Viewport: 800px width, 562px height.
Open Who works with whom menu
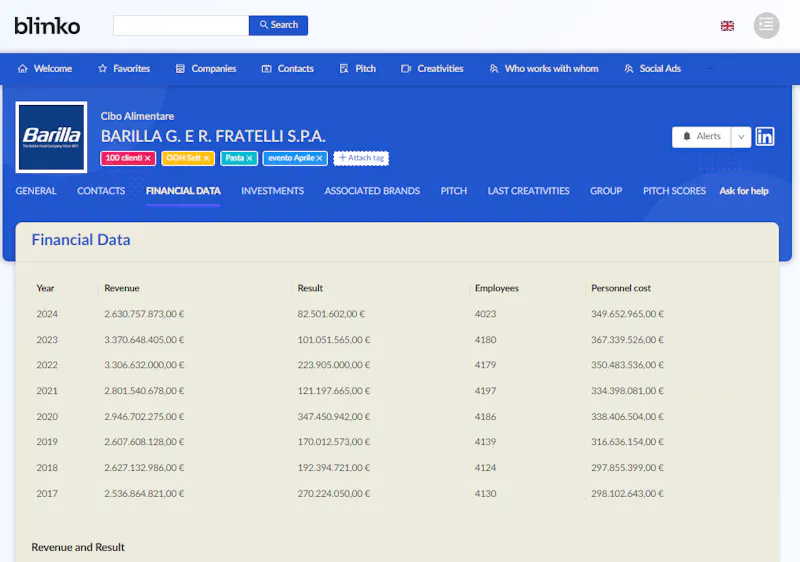[x=544, y=68]
